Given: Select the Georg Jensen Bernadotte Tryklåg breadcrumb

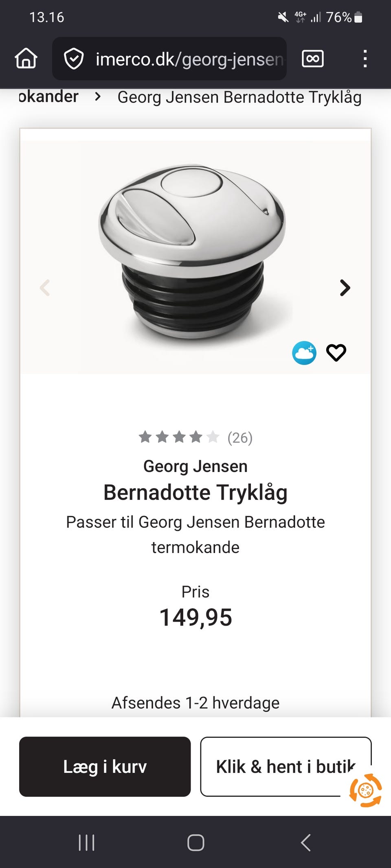Looking at the screenshot, I should pyautogui.click(x=239, y=98).
